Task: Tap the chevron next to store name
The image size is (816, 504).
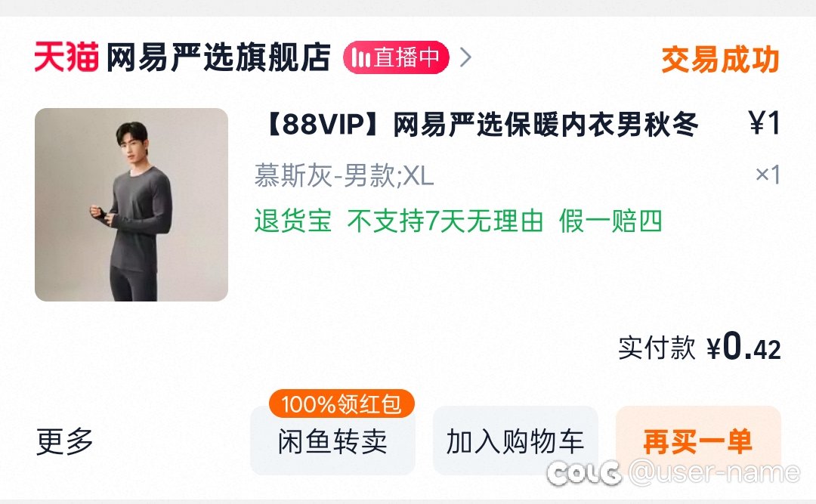Action: [x=465, y=57]
